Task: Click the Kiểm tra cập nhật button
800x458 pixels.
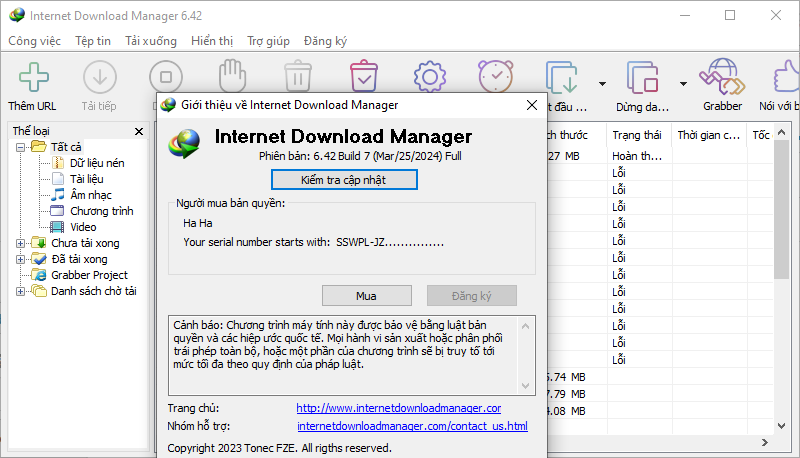Action: point(344,180)
